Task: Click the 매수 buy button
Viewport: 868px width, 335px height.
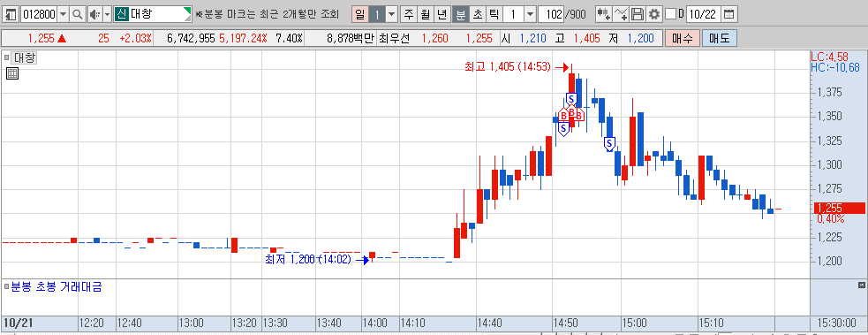Action: (x=683, y=38)
